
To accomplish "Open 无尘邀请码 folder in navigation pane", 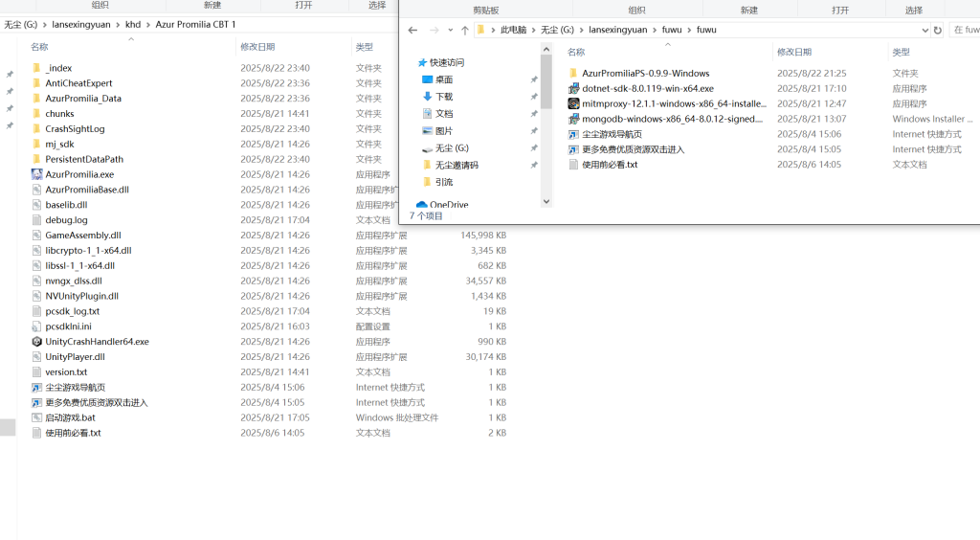I will (x=457, y=165).
